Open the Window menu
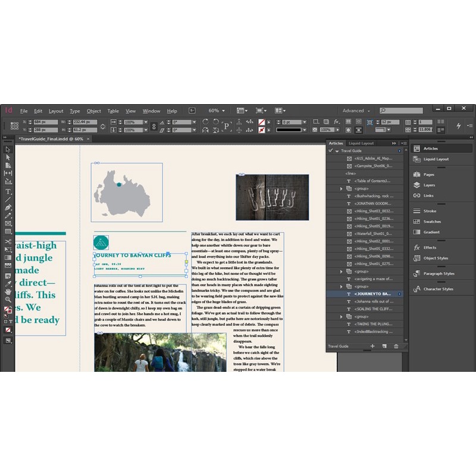Screen dimensions: 476x476 coord(152,111)
